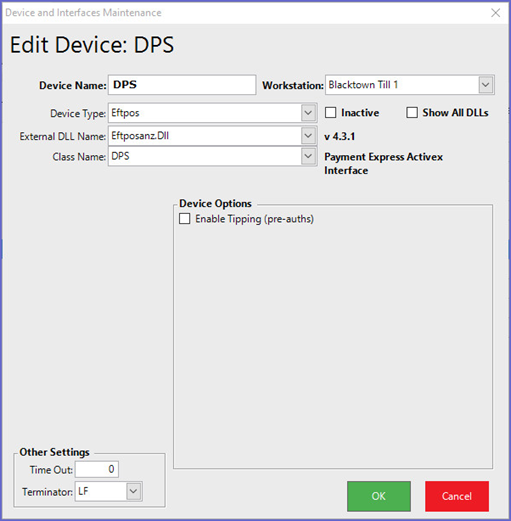Close the Device and Interfaces Maintenance window
511x521 pixels.
[x=496, y=13]
